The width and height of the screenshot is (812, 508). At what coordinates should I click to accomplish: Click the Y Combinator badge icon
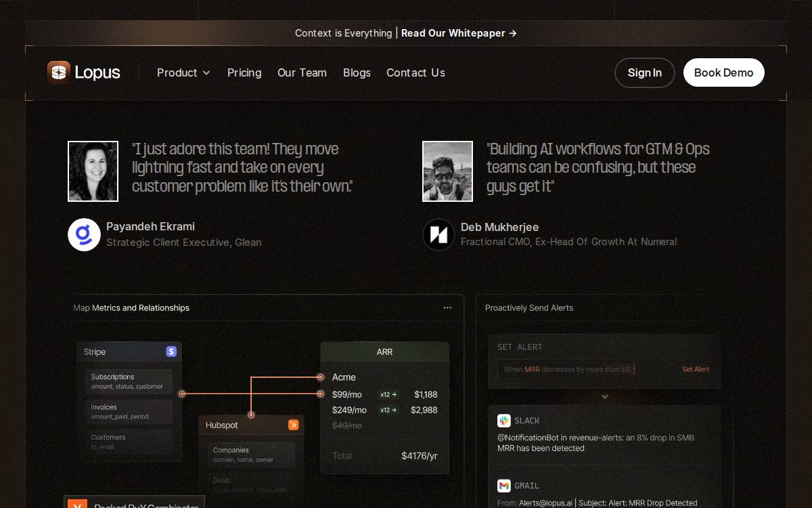(78, 505)
